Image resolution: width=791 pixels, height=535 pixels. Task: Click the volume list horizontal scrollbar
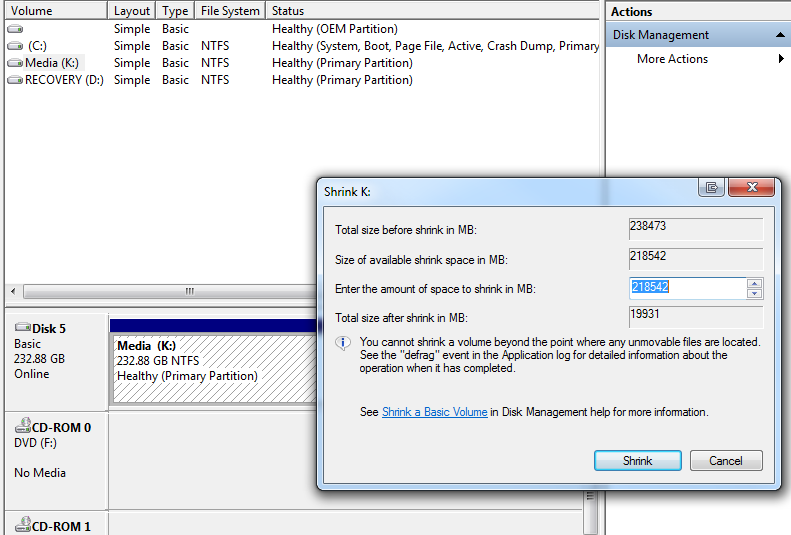(x=189, y=291)
